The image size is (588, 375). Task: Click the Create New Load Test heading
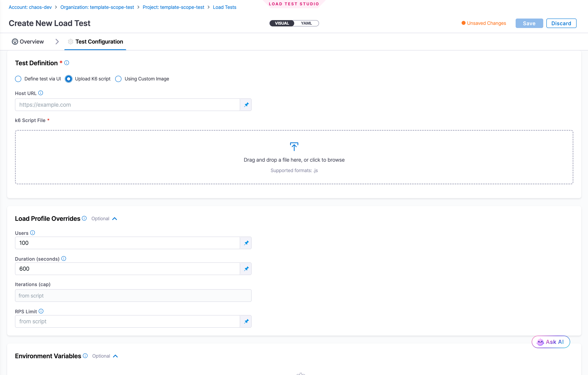click(x=49, y=23)
